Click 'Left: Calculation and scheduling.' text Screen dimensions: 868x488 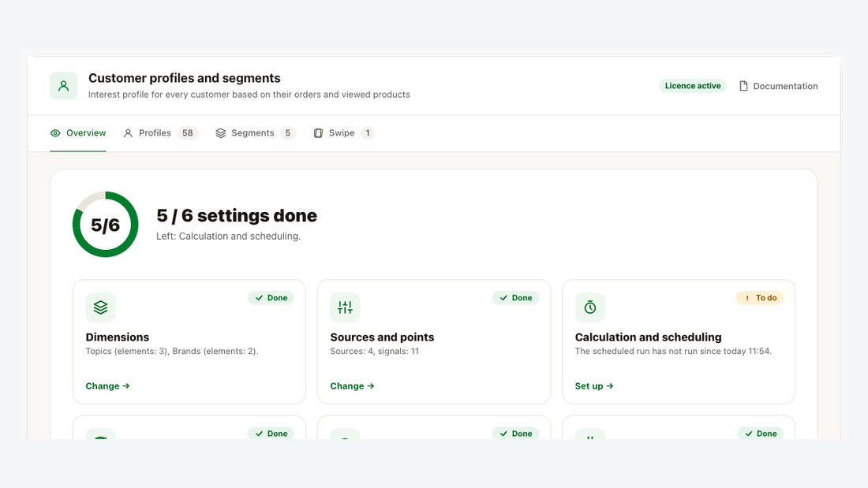(228, 237)
